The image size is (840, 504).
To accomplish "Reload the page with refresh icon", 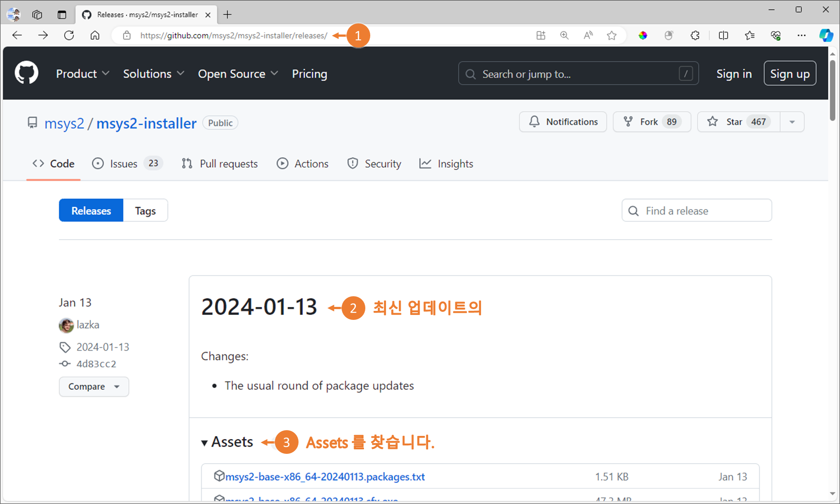I will click(x=69, y=35).
